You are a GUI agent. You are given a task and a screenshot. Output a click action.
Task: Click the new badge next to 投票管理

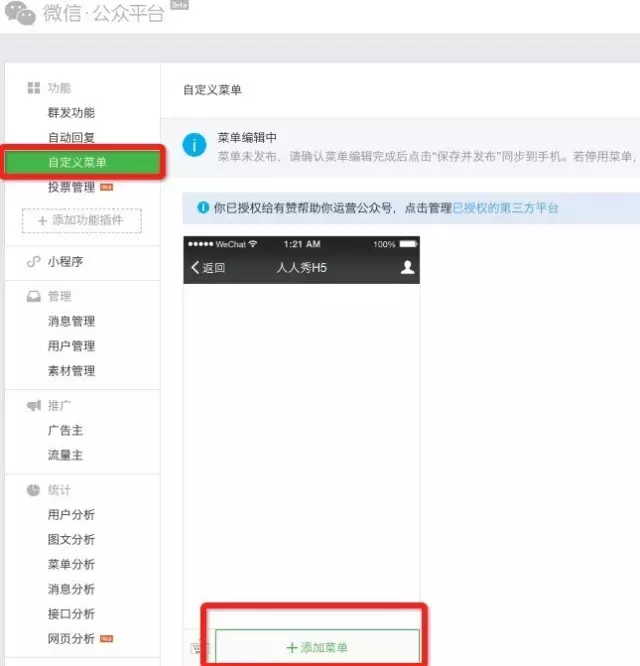[107, 187]
